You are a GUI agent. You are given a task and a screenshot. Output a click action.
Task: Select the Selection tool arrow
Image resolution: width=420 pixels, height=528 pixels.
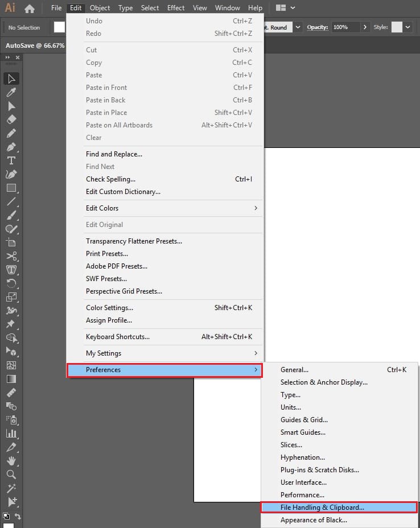11,79
